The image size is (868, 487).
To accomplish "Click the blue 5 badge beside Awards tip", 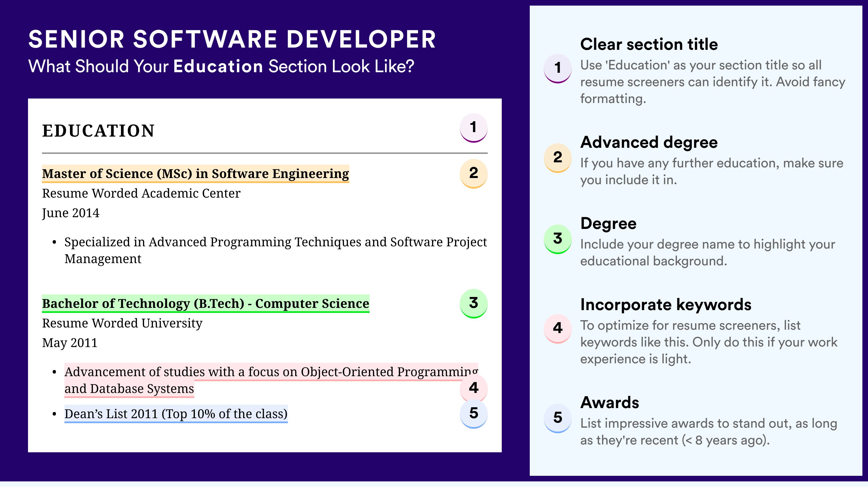I will pyautogui.click(x=558, y=418).
